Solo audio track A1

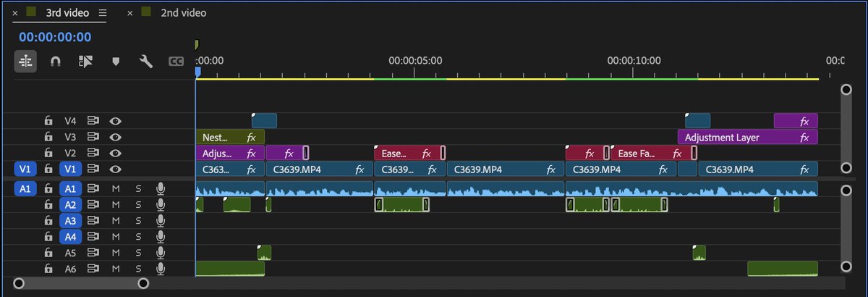[138, 189]
